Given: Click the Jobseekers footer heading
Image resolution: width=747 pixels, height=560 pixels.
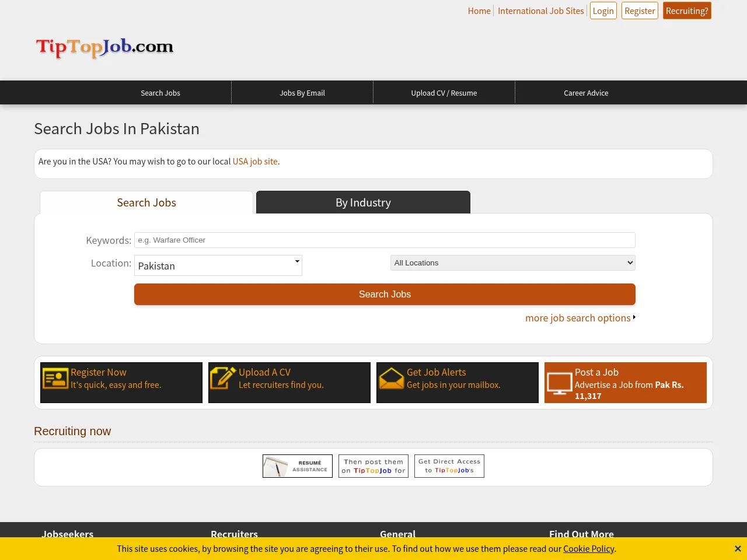Looking at the screenshot, I should (x=68, y=534).
